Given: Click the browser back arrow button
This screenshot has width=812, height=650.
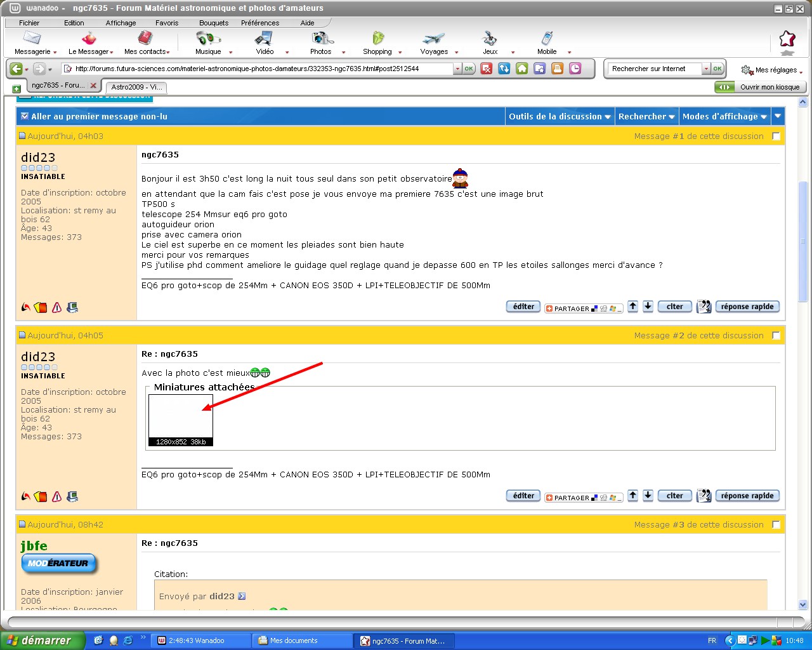Looking at the screenshot, I should 16,69.
